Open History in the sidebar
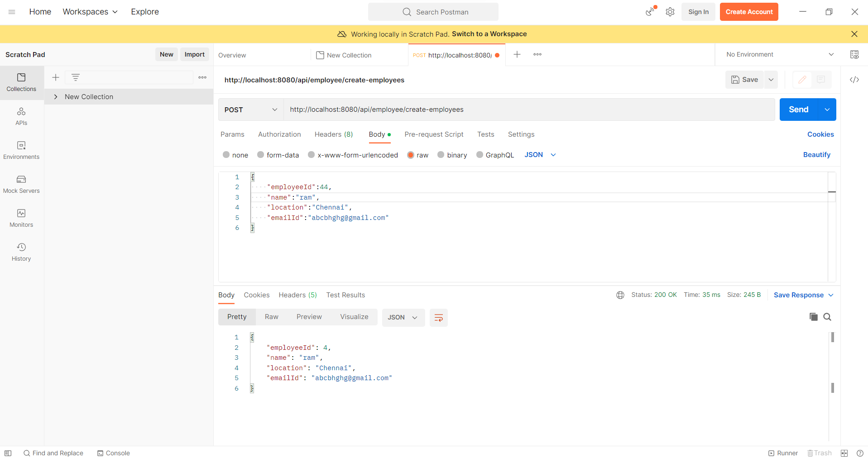Viewport: 868px width, 458px height. pos(21,252)
